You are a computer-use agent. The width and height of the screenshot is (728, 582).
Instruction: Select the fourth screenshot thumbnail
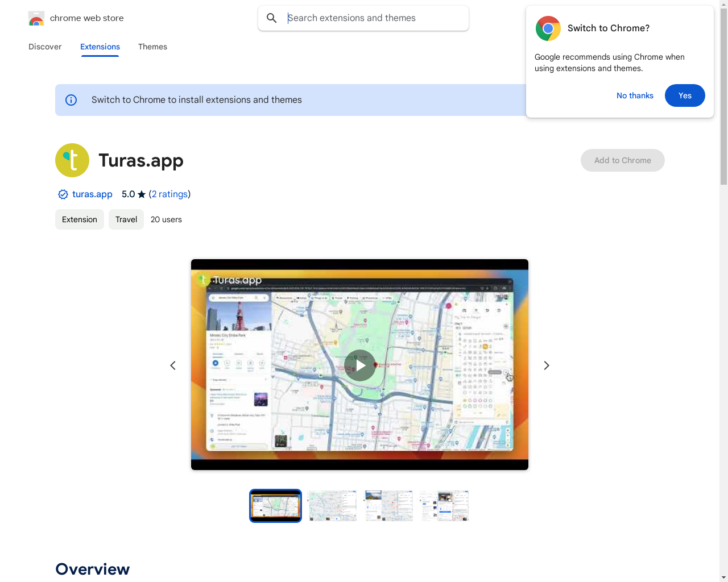point(444,506)
